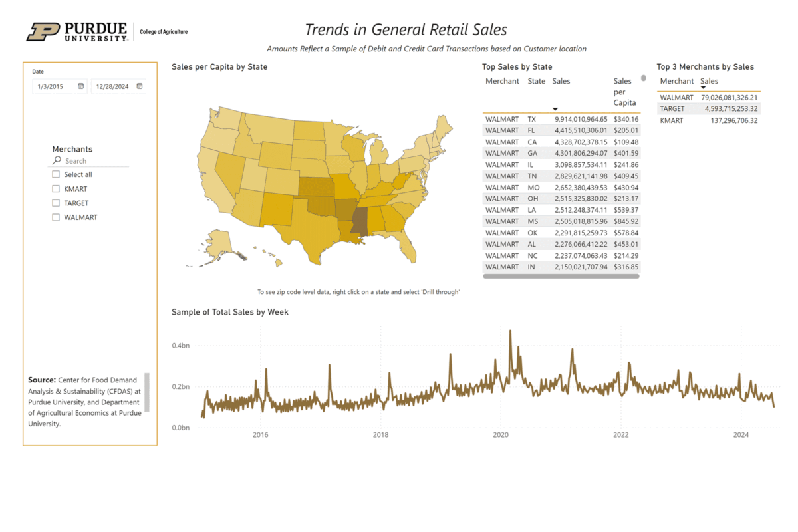The height and width of the screenshot is (532, 798).
Task: Select the IL state cell
Action: [531, 164]
